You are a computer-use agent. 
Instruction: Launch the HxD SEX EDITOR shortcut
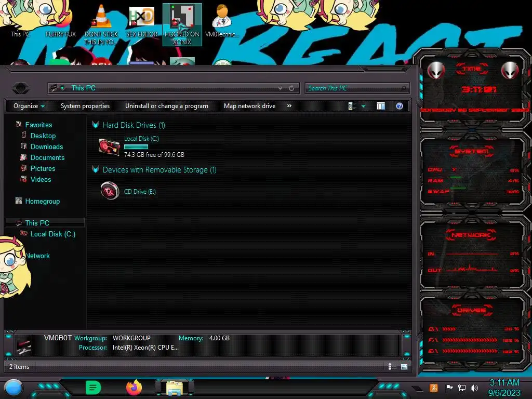point(141,21)
